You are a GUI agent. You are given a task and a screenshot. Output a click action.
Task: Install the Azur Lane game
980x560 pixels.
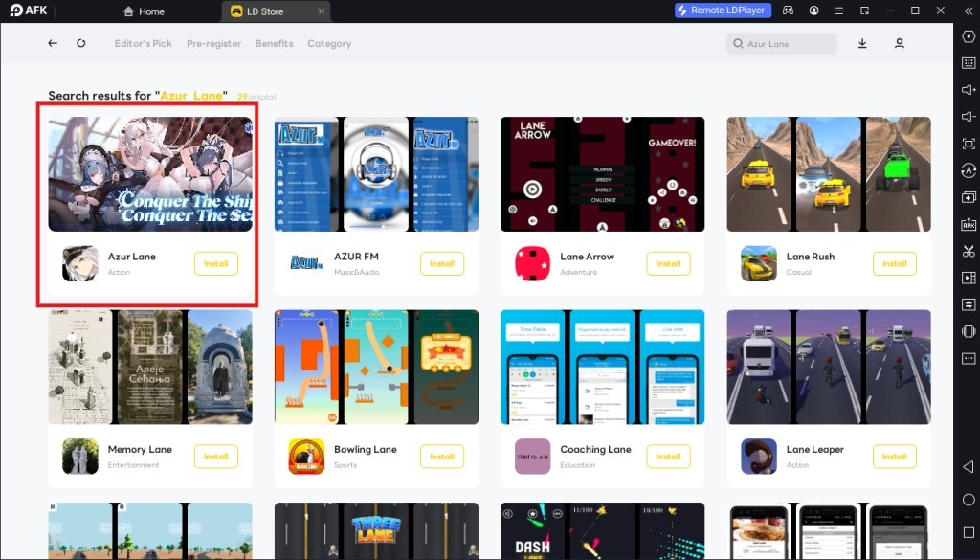coord(215,264)
